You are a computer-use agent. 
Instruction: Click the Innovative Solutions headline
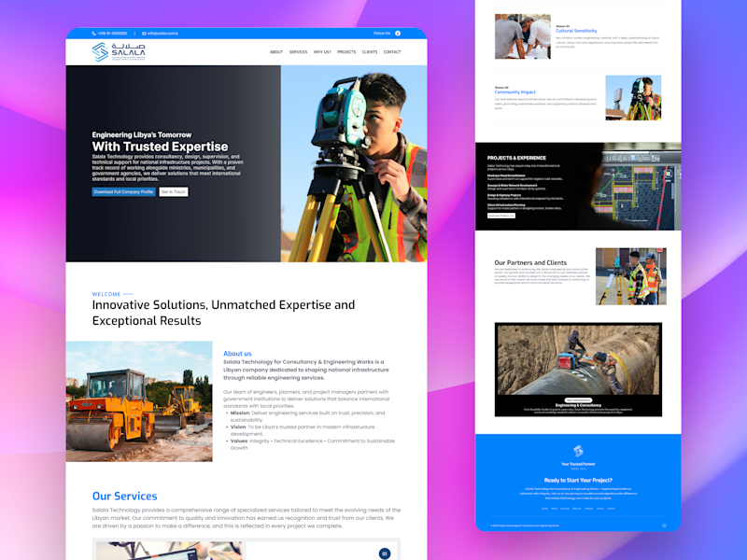(x=223, y=313)
